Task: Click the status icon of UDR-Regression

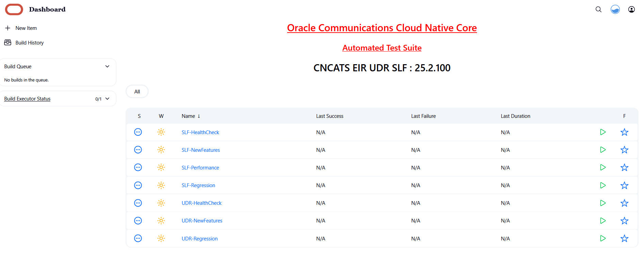Action: [138, 238]
